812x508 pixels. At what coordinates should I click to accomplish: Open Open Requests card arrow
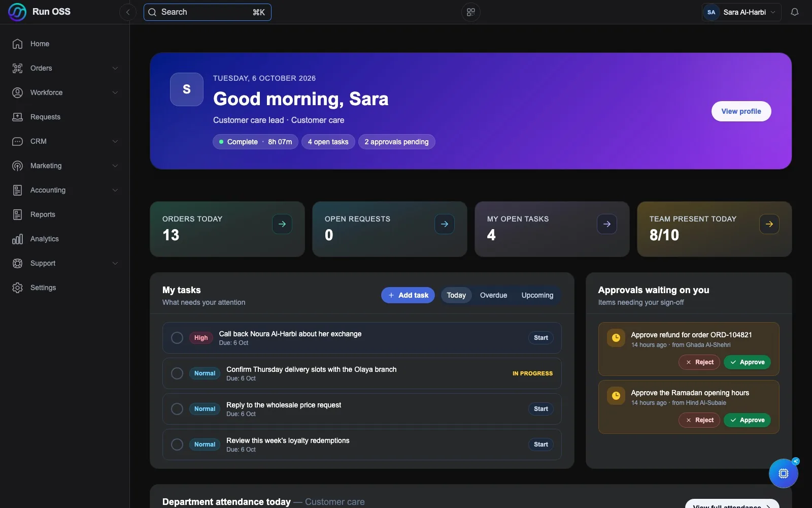pyautogui.click(x=445, y=224)
